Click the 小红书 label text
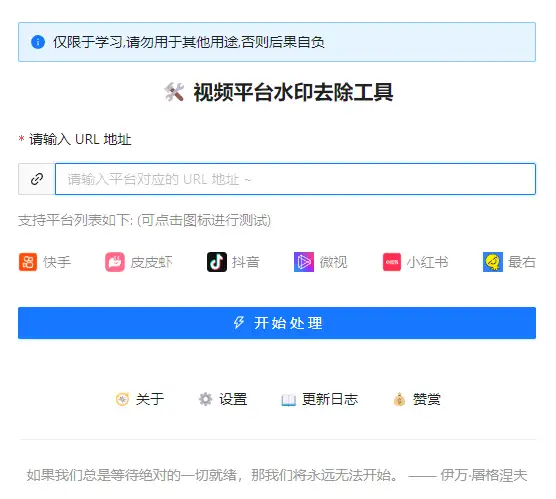The width and height of the screenshot is (556, 499). 427,262
